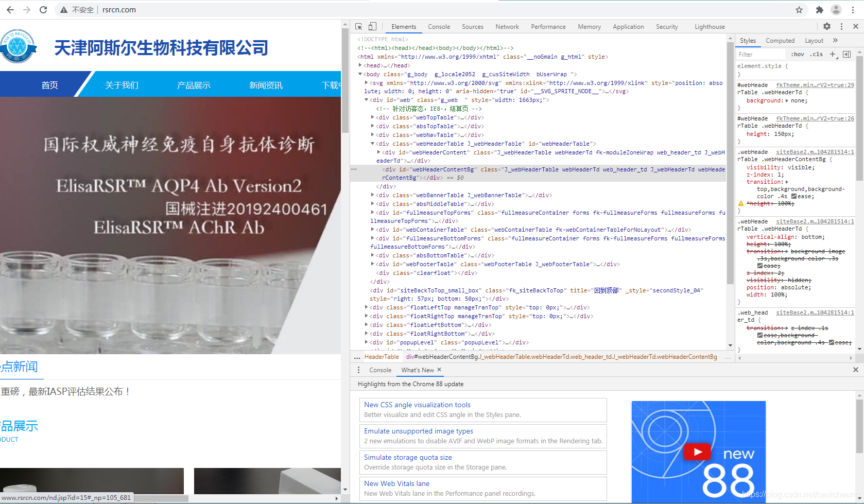Collapse the webHeaderTable div node
The image size is (864, 504).
[x=373, y=144]
